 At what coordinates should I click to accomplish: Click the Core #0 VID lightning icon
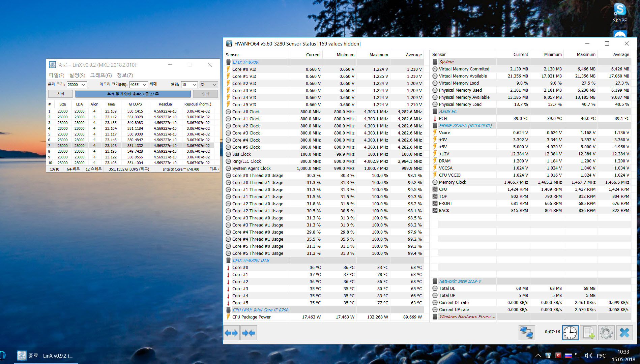click(x=228, y=69)
